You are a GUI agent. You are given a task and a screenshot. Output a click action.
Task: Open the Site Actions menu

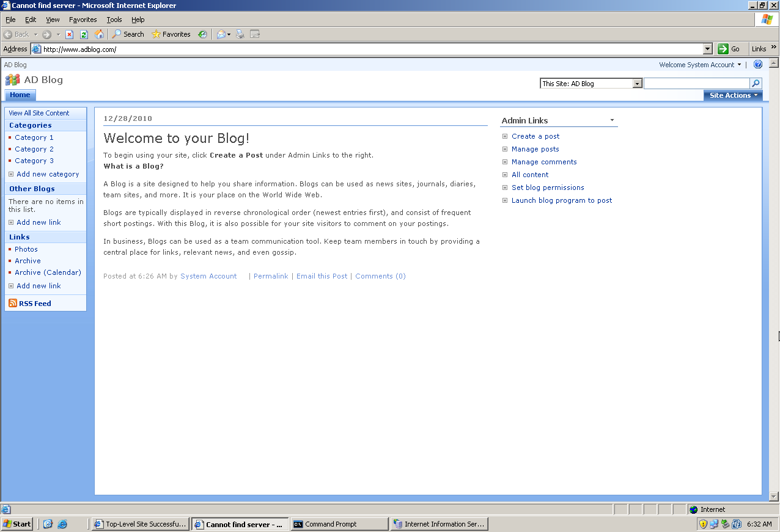(733, 95)
